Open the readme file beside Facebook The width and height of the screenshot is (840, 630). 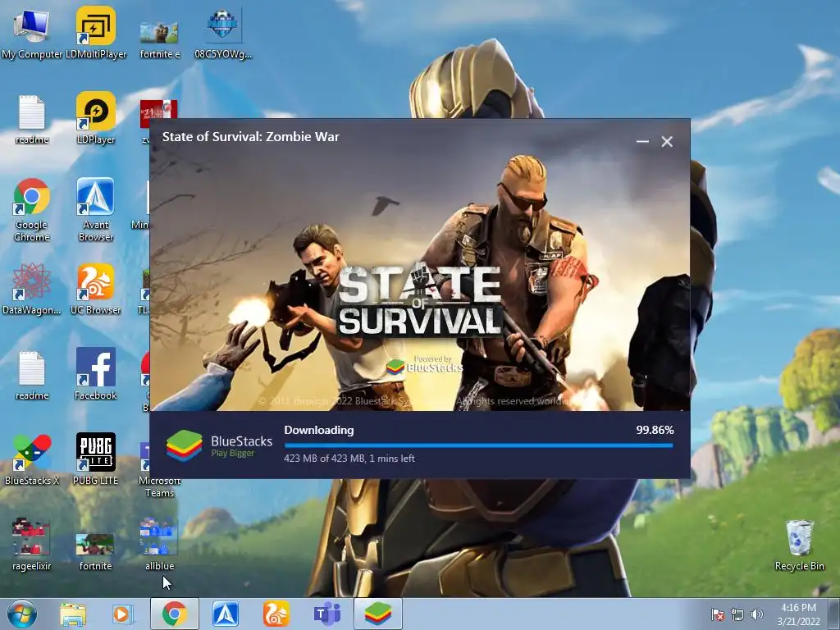pos(32,375)
